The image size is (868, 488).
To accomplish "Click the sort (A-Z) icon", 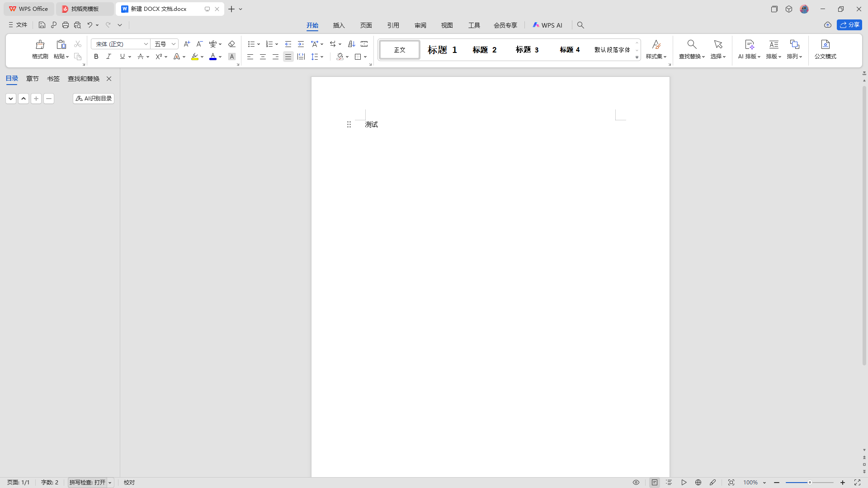I will tap(351, 44).
